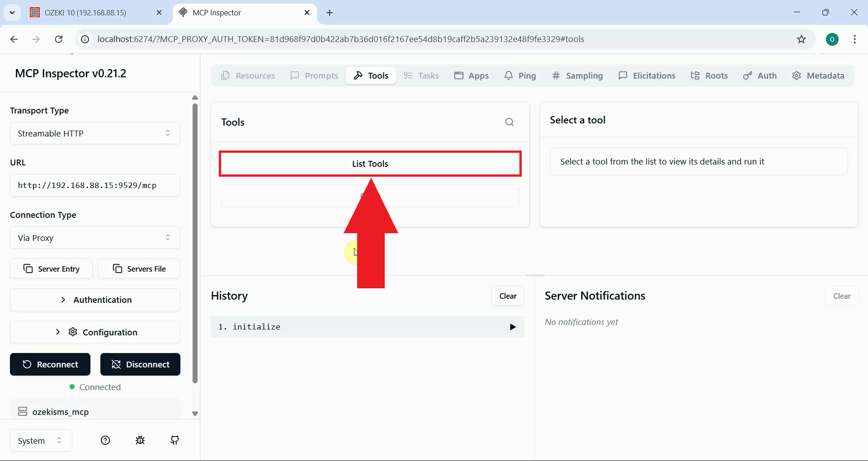Select the Prompts tab icon
Viewport: 868px width, 461px height.
[294, 75]
